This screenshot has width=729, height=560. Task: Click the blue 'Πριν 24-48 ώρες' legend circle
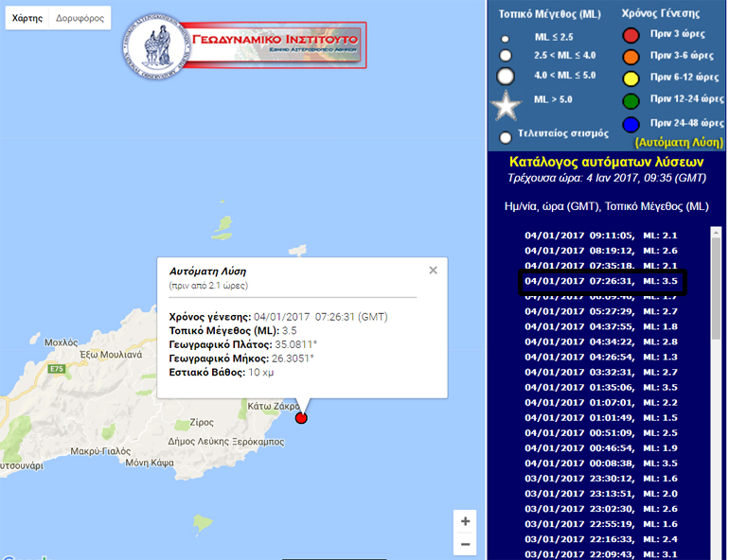[631, 124]
